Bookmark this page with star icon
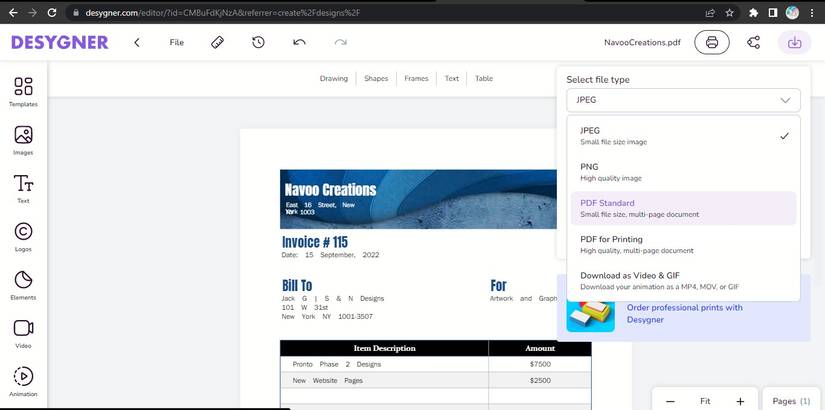The height and width of the screenshot is (410, 825). pos(729,13)
